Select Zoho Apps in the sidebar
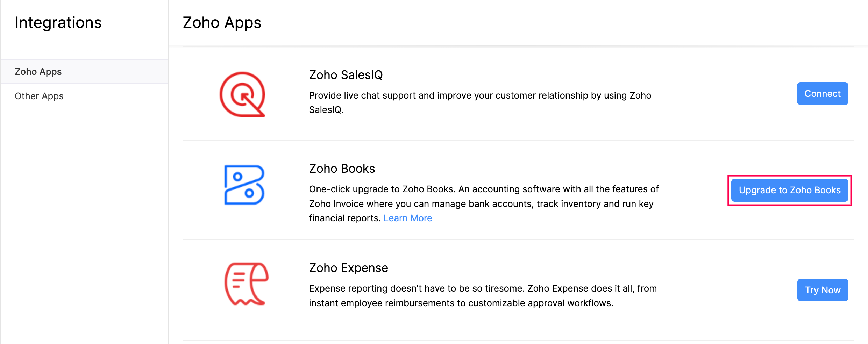The image size is (868, 344). (38, 72)
